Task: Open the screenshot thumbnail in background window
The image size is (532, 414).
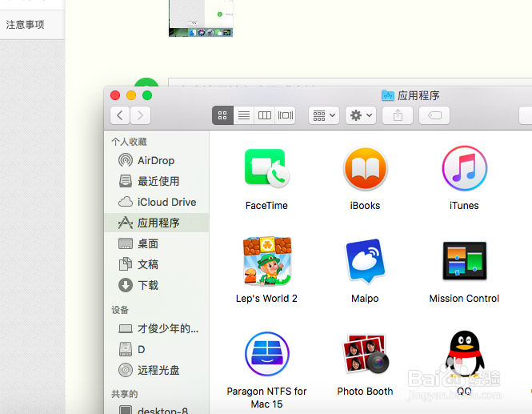Action: [x=201, y=18]
